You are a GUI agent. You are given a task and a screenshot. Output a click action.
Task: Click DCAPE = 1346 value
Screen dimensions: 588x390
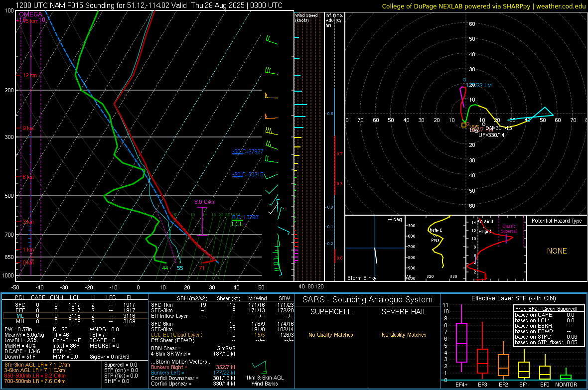click(x=22, y=351)
